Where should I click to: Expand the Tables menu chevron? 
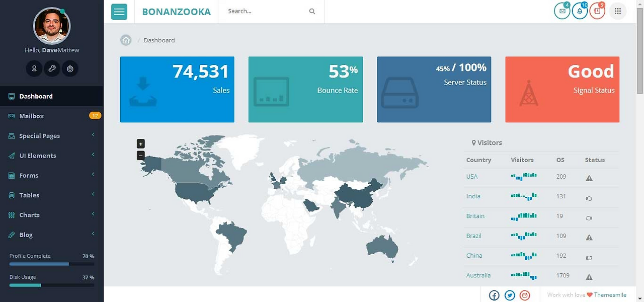click(93, 194)
